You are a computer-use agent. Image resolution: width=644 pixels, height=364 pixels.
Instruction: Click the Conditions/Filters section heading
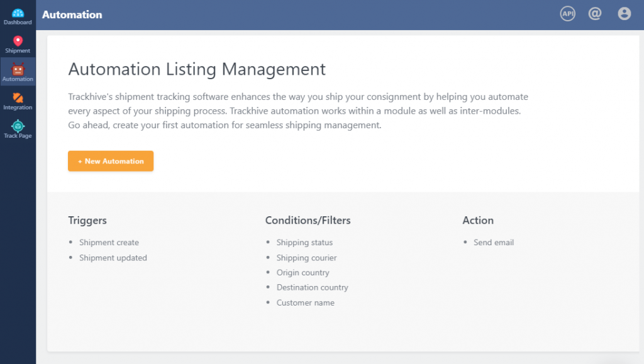(308, 221)
